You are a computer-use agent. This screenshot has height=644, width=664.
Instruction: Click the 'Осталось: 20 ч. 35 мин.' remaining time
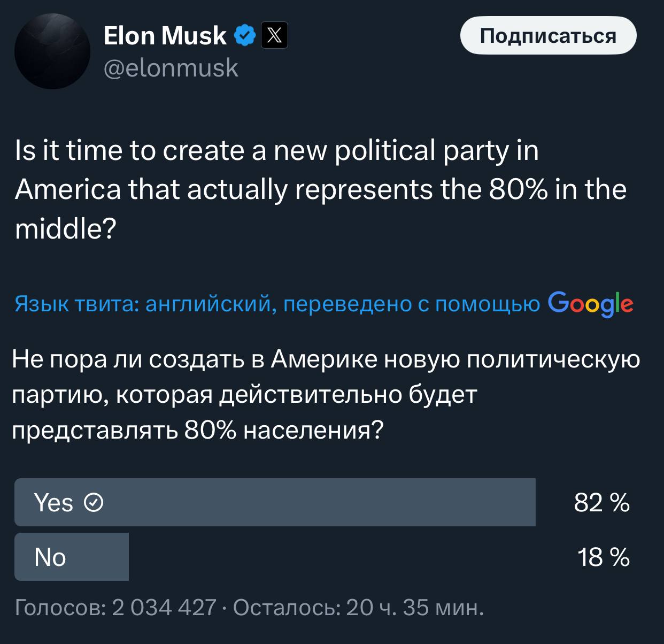pos(358,608)
